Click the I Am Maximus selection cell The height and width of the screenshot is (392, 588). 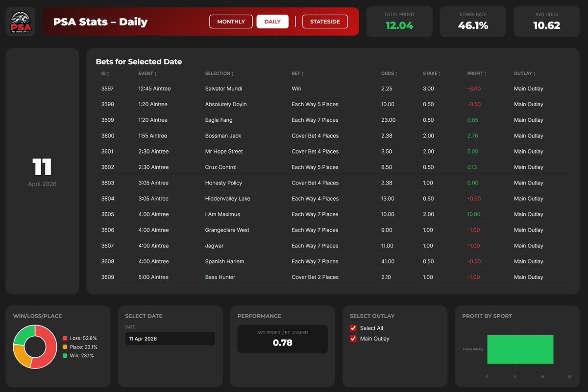click(x=222, y=214)
